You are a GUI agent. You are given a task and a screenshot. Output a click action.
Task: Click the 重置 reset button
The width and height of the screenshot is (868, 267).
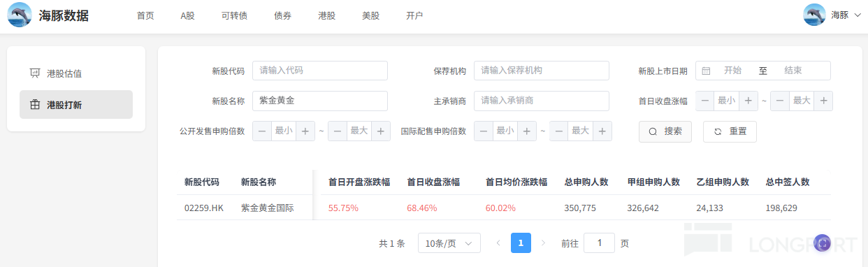(x=730, y=131)
